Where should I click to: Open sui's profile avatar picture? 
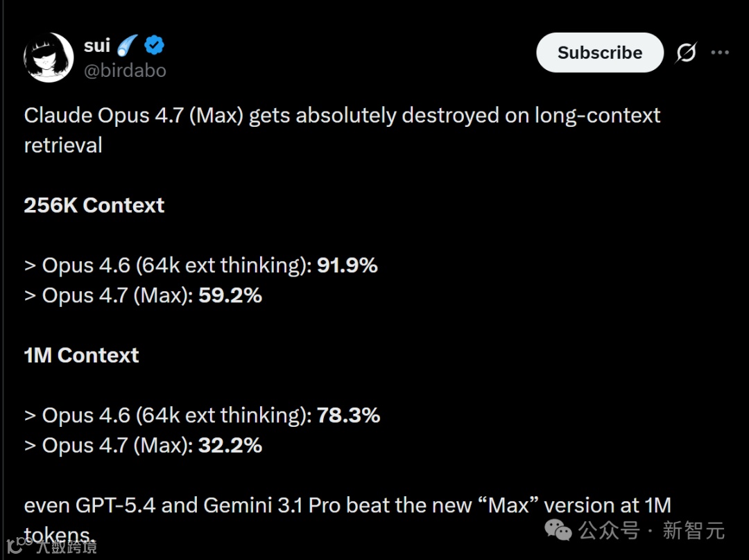point(49,58)
